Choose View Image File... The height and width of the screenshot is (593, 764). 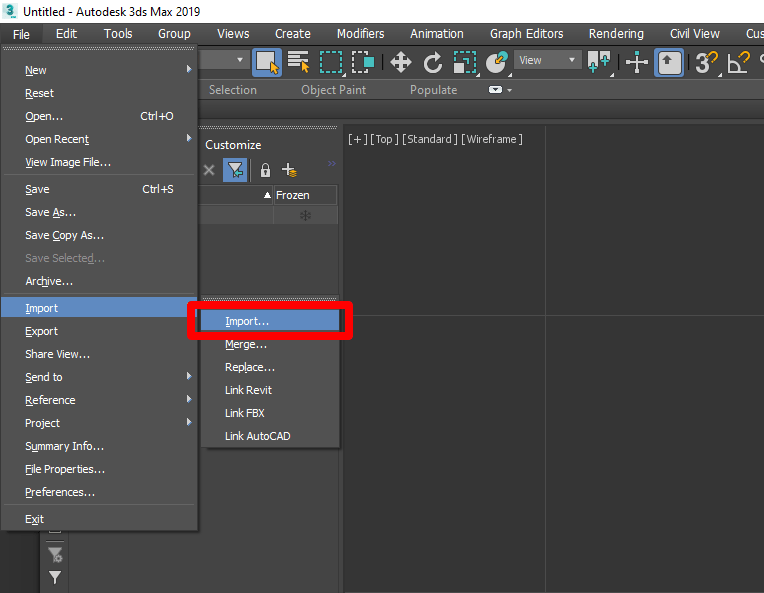[99, 162]
